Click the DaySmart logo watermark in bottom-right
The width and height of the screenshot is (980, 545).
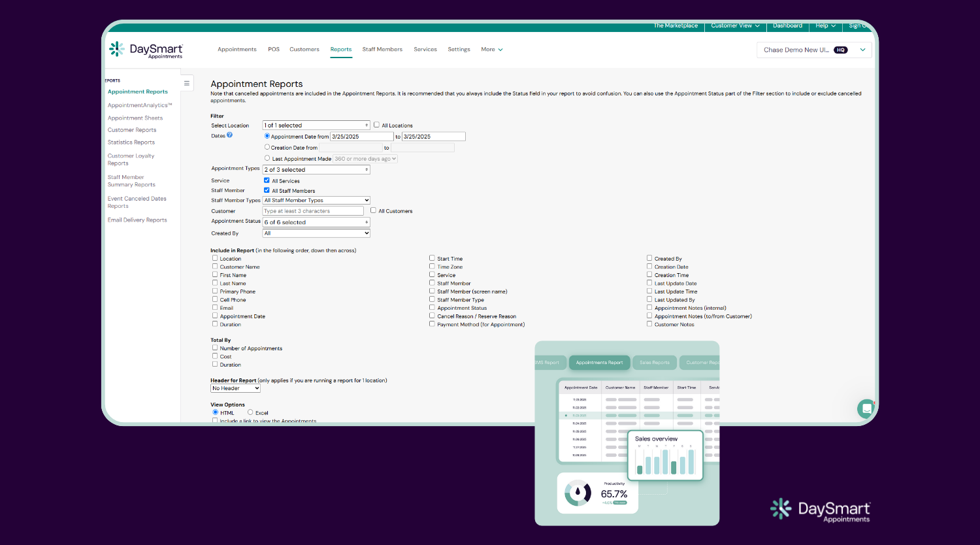click(x=819, y=510)
